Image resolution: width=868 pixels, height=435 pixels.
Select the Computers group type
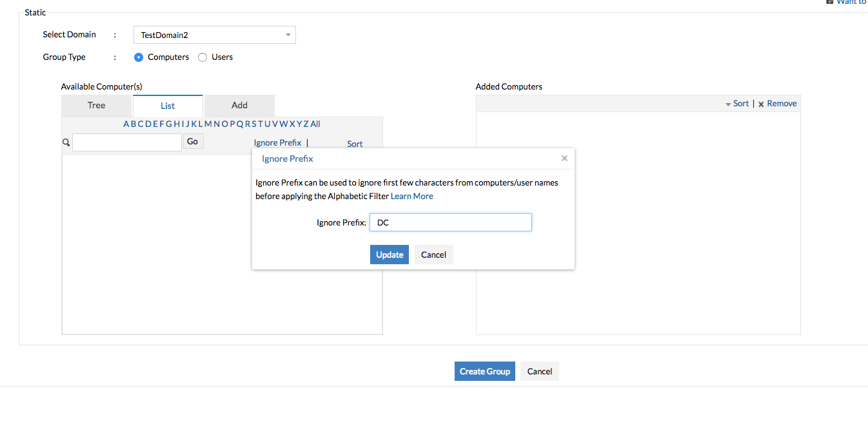coord(139,57)
